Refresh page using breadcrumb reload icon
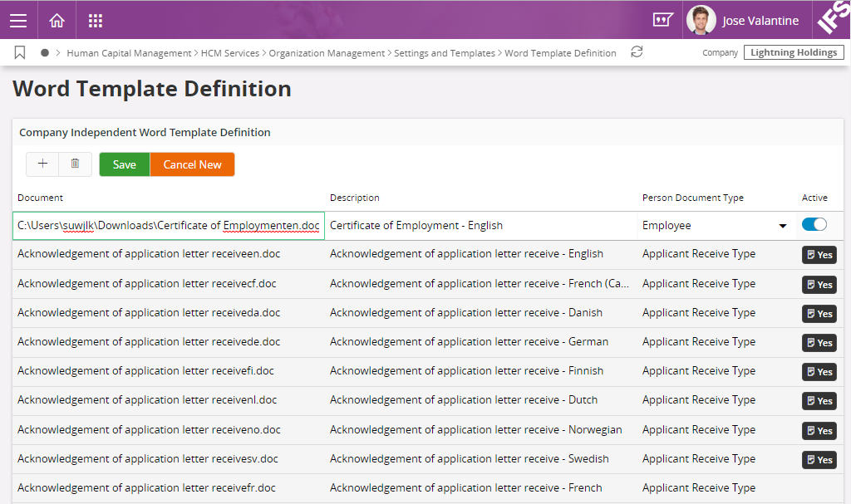The image size is (851, 504). coord(637,52)
